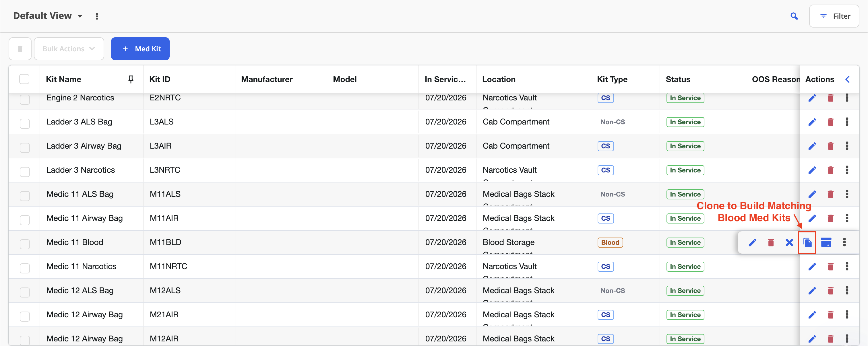This screenshot has width=868, height=346.
Task: Archive the Medic 11 Blood kit
Action: pos(826,242)
